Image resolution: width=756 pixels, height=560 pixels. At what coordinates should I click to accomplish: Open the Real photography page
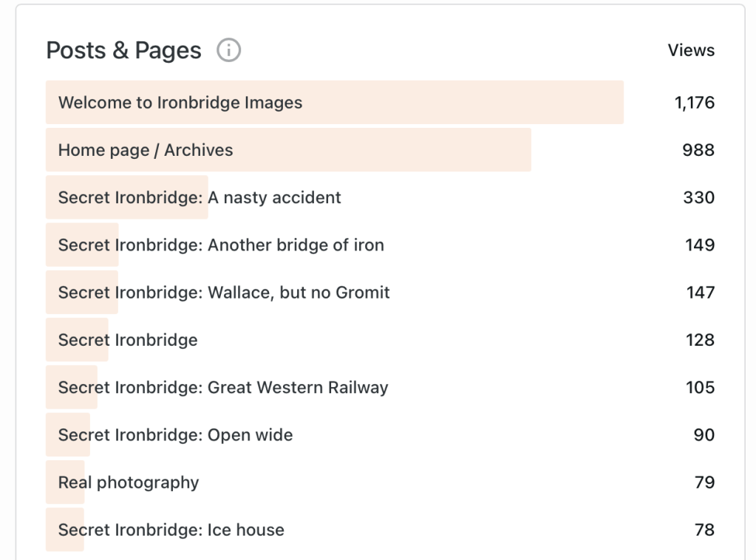pos(129,482)
